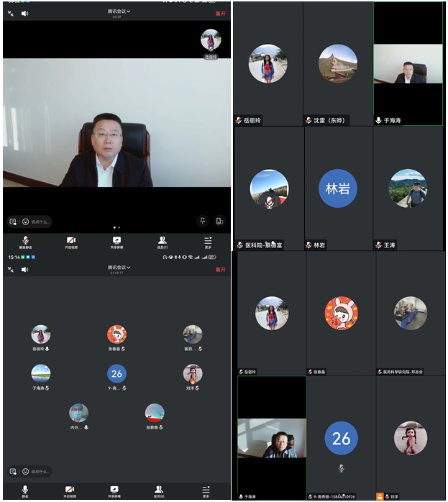Viewport: 448px width, 502px height.
Task: Open the 更多 menu beside 成员(7)
Action: coord(208,240)
